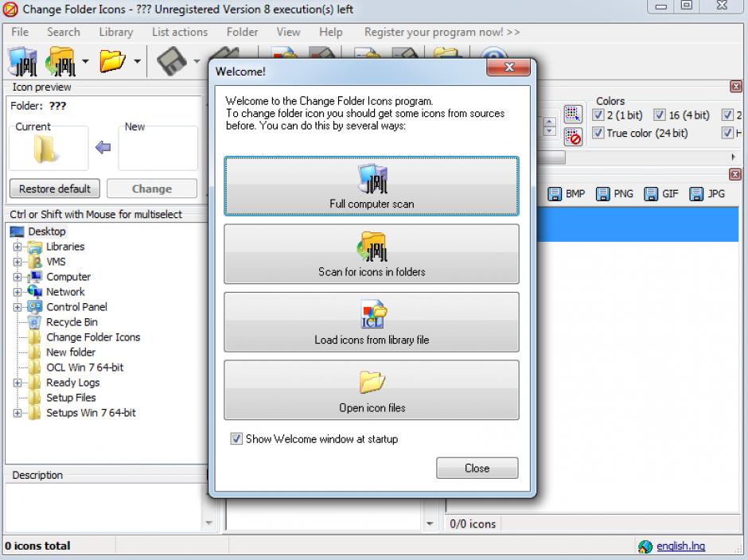Click the New icon preview box
This screenshot has height=560, width=748.
(158, 148)
